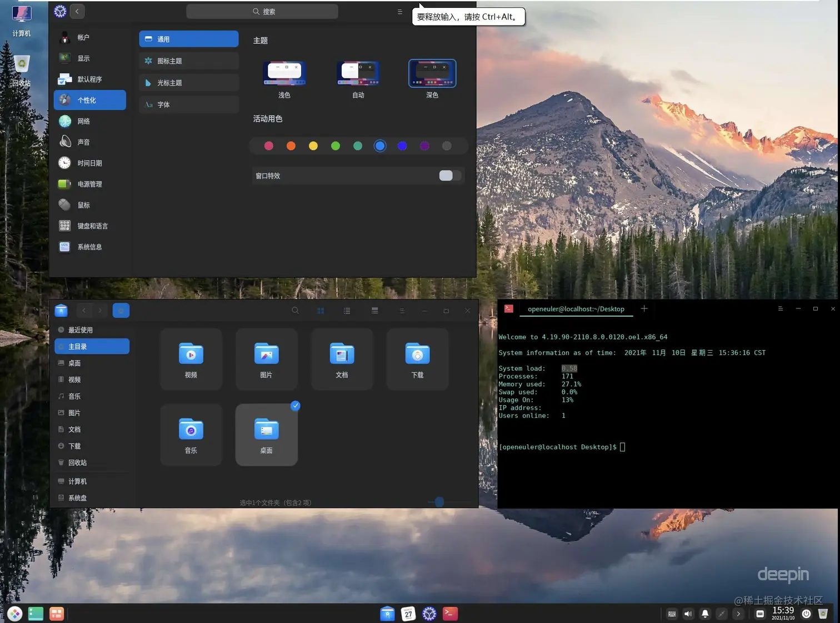Pick the pink accent color
The height and width of the screenshot is (623, 840).
tap(269, 146)
